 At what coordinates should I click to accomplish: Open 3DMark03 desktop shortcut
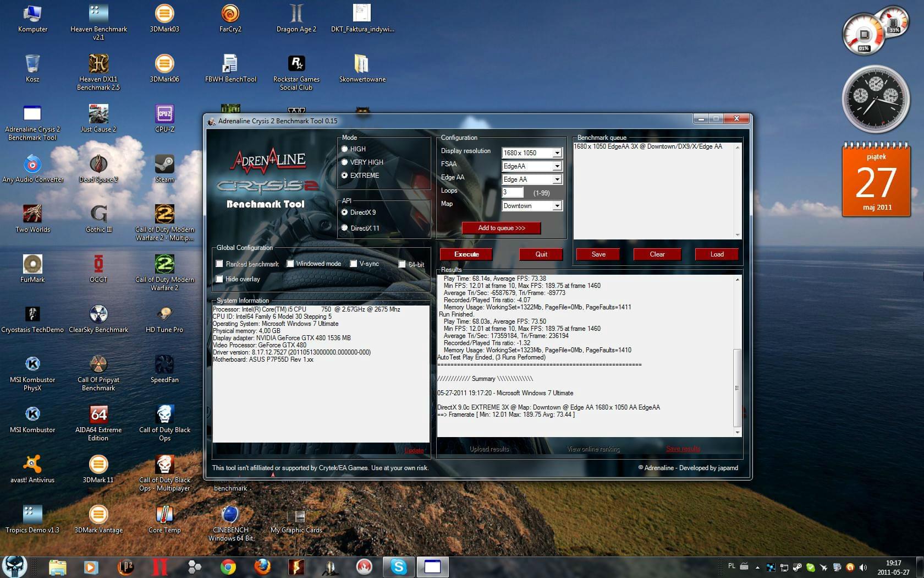(x=164, y=19)
